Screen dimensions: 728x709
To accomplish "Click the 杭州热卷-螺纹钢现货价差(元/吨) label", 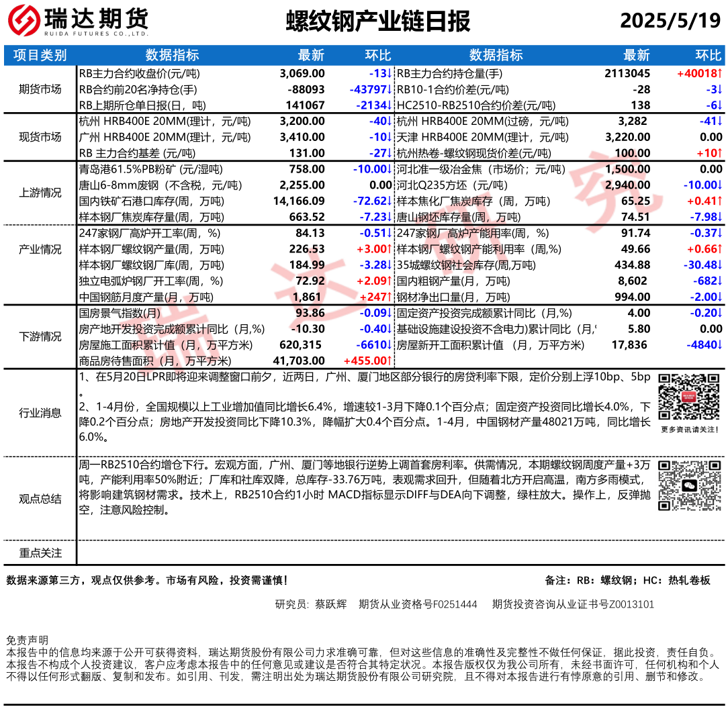I will 474,153.
